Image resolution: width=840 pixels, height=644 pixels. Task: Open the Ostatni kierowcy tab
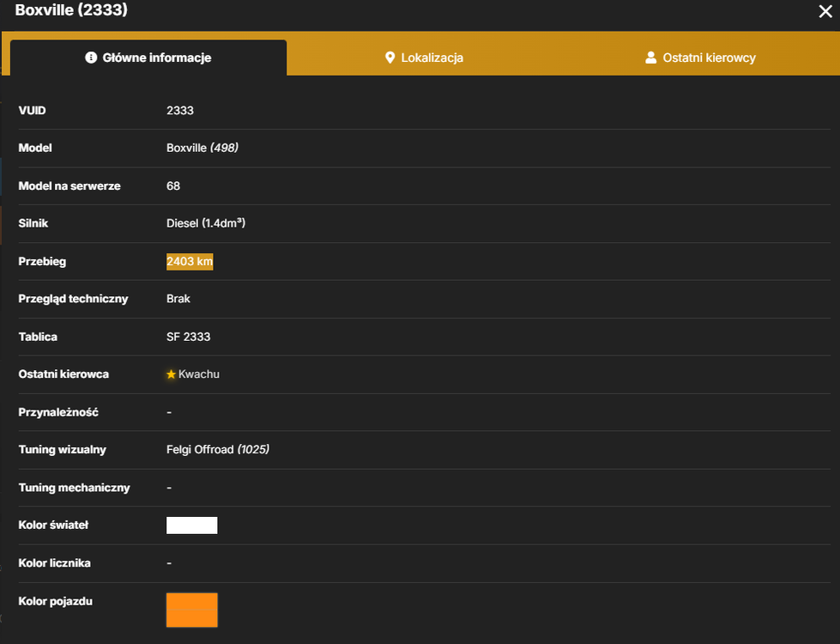(700, 58)
